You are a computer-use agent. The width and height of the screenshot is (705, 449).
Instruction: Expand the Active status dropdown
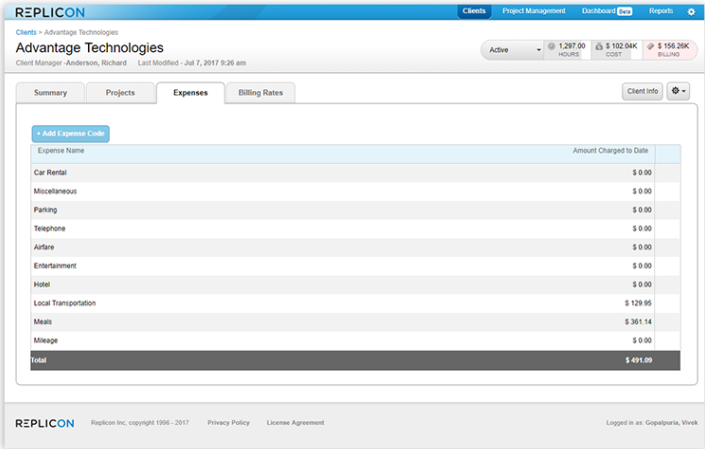(513, 50)
